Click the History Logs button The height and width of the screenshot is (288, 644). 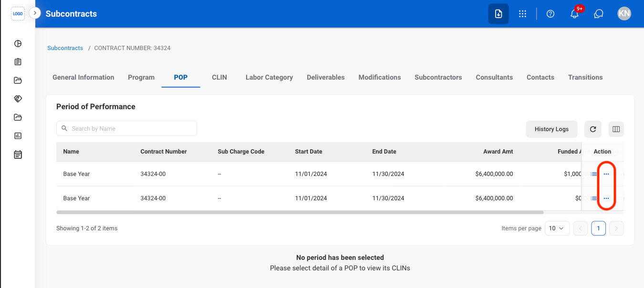[x=551, y=129]
